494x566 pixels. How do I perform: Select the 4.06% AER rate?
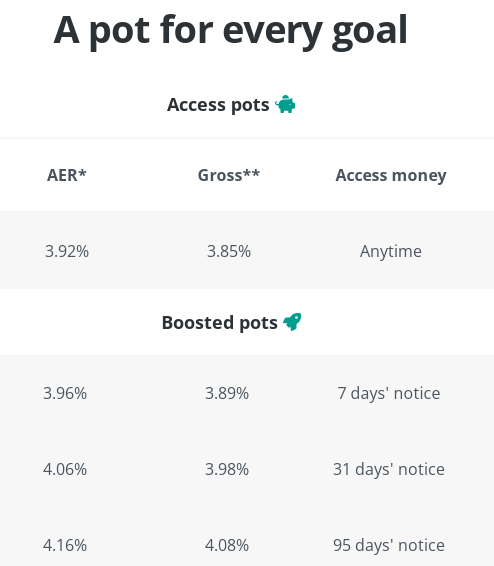[65, 469]
